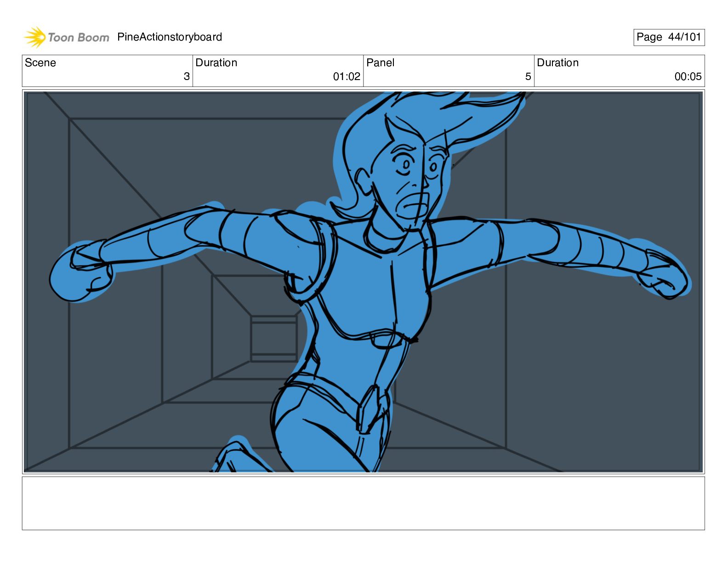Select the 01:02 scene duration value

[347, 77]
